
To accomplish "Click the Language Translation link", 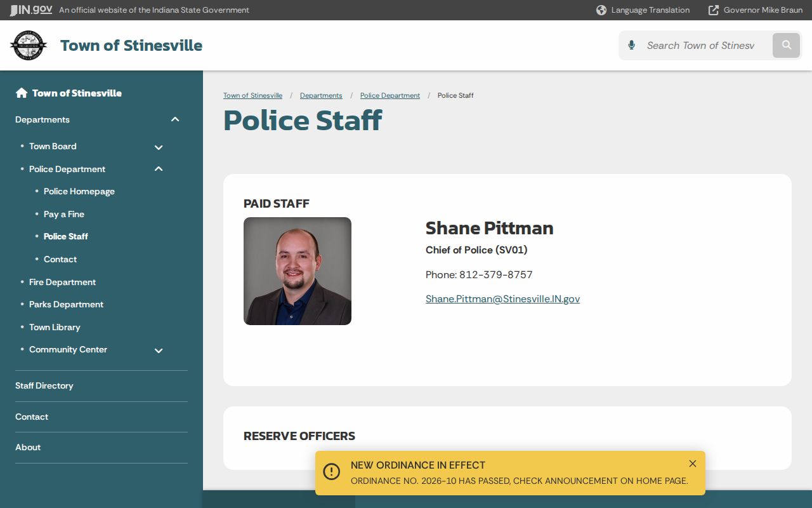I will pyautogui.click(x=650, y=10).
